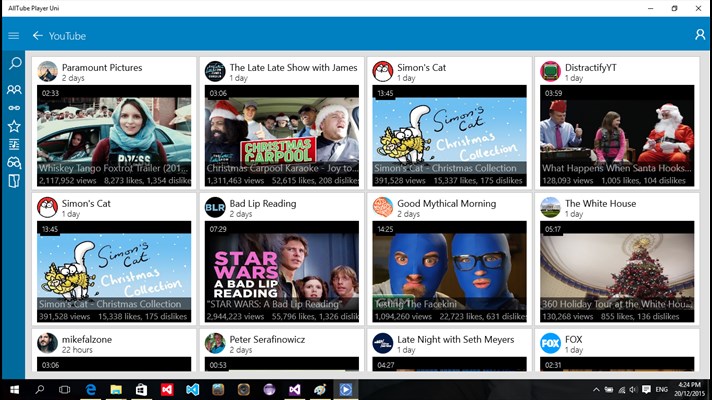Open the Late Late Show channel avatar
The image size is (712, 400).
[x=215, y=71]
